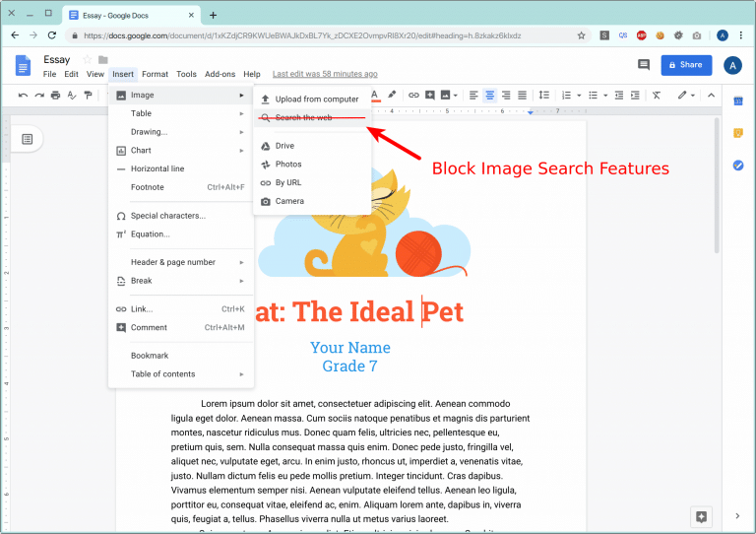Screen dimensions: 756x534
Task: Open the Tasks side panel icon
Action: 737,166
